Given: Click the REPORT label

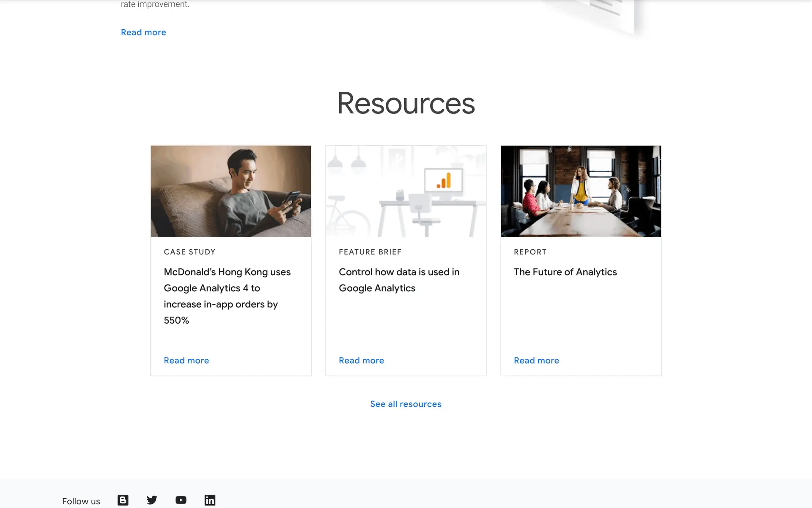Looking at the screenshot, I should click(530, 252).
